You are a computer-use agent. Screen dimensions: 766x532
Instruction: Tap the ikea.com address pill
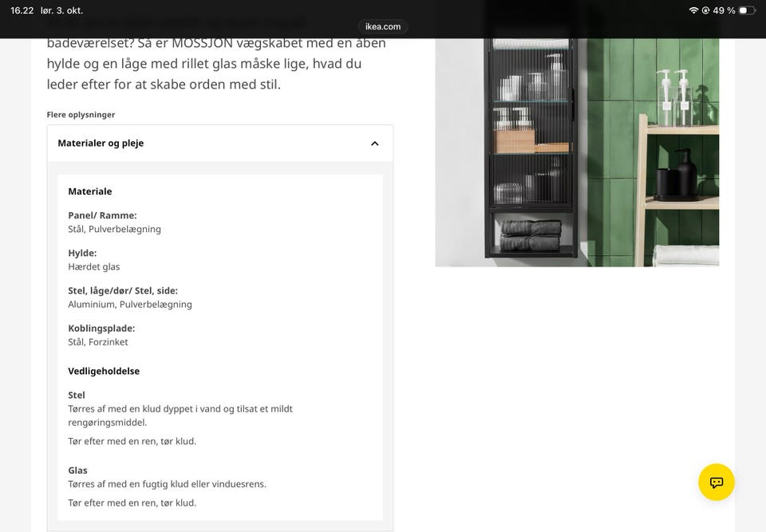click(x=383, y=26)
